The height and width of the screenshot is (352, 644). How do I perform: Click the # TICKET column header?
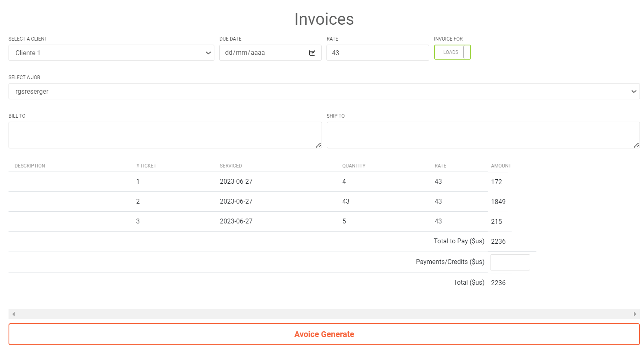[x=146, y=166]
